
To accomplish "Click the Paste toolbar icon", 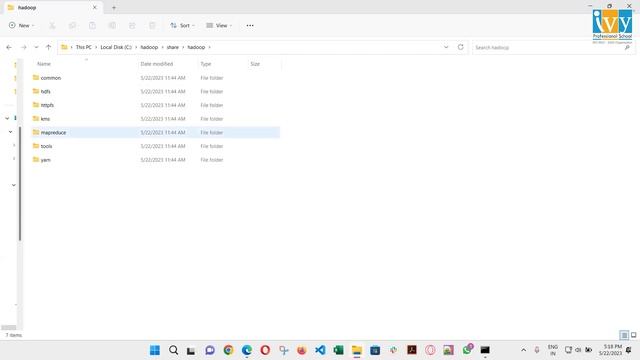I will (92, 25).
